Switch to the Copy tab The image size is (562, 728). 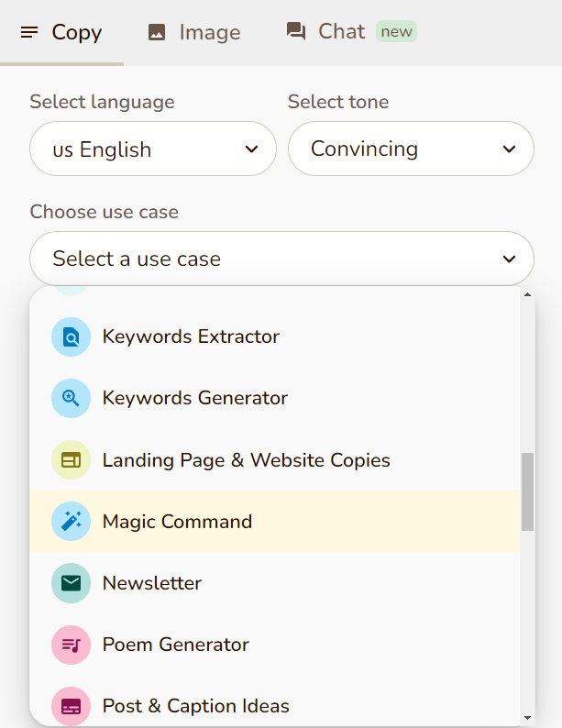pos(61,33)
